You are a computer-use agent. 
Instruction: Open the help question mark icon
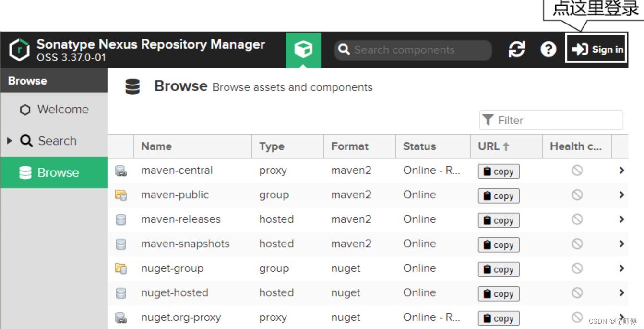(x=549, y=49)
